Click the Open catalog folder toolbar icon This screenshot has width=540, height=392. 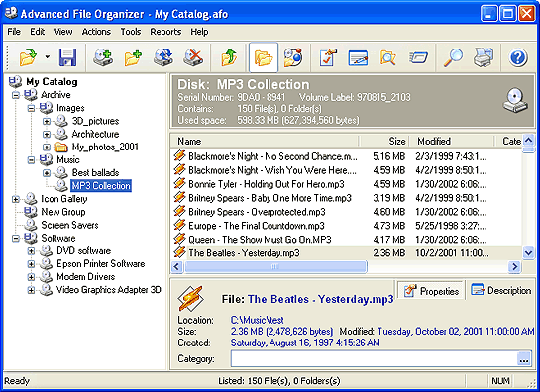point(28,57)
